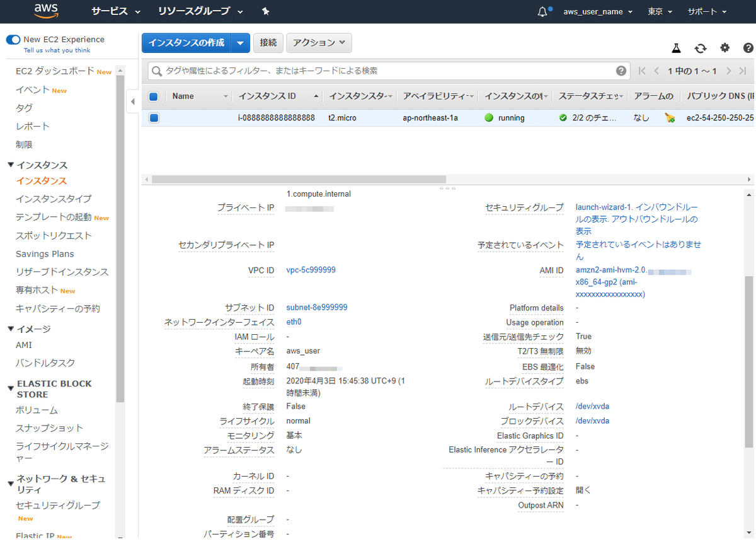Click the alarm creation icon in the row
756x541 pixels.
pos(670,118)
